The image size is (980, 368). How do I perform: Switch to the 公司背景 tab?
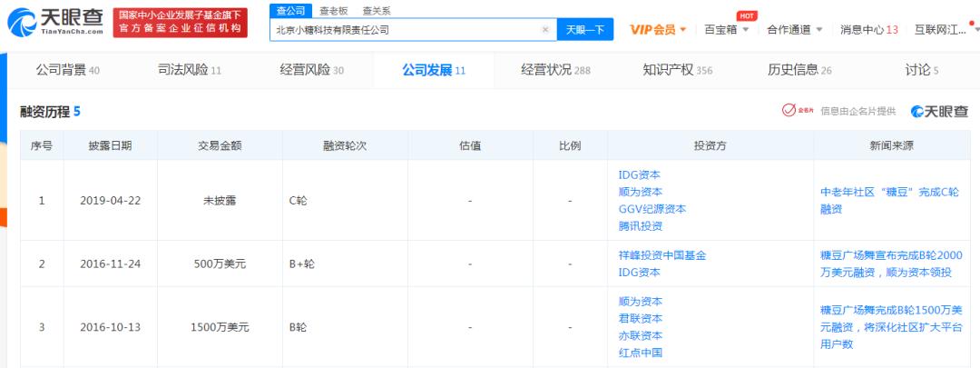coord(67,70)
